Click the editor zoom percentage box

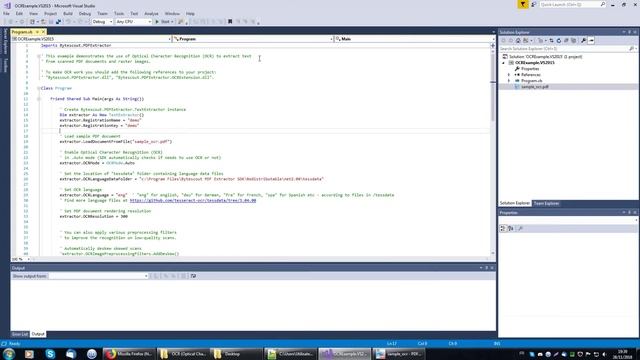(x=20, y=259)
